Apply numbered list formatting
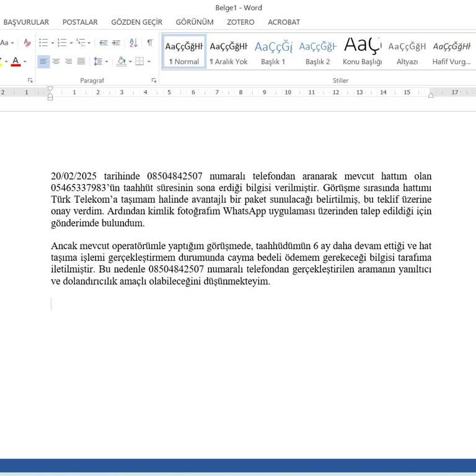Image resolution: width=476 pixels, height=476 pixels. click(61, 43)
